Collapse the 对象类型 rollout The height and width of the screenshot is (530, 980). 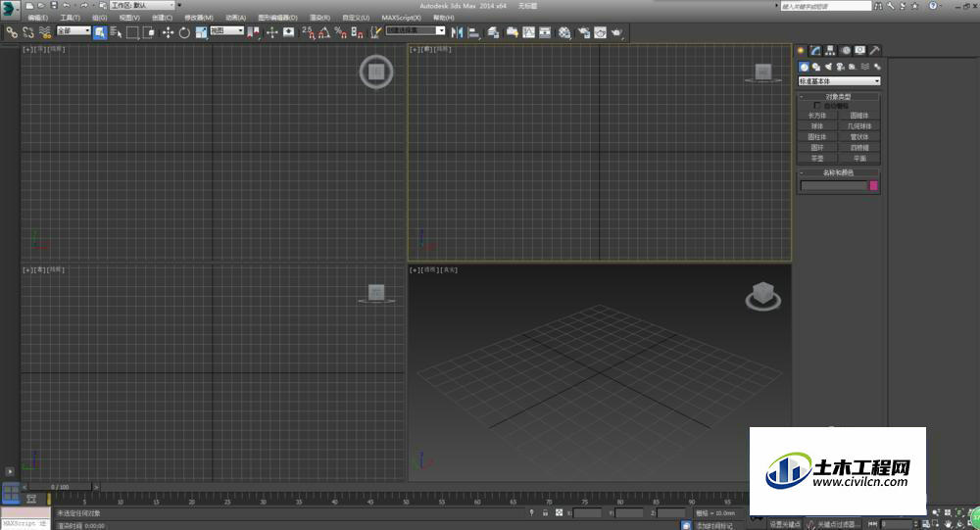[839, 97]
